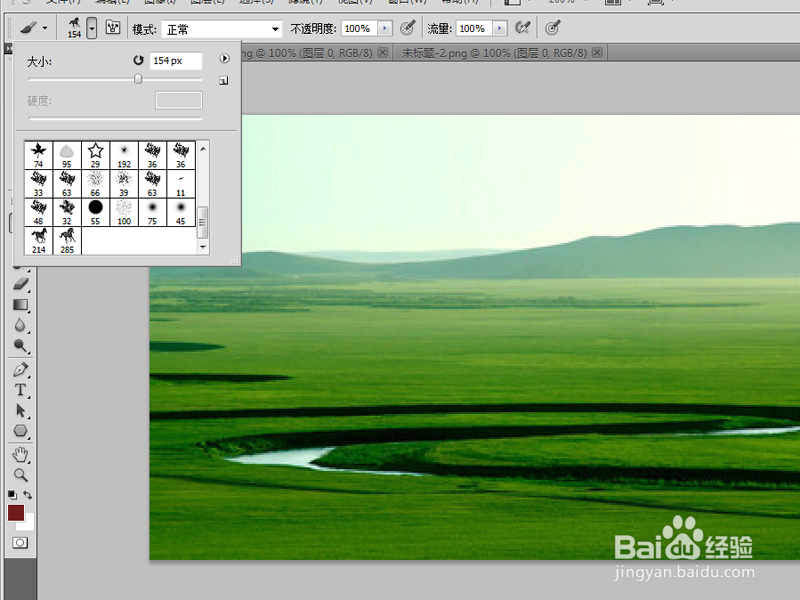The width and height of the screenshot is (800, 600).
Task: Create new preset from this brush
Action: coord(223,81)
